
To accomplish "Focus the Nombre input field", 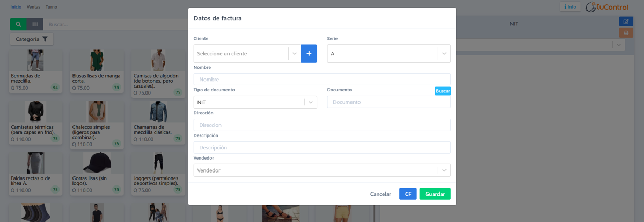I will point(322,80).
